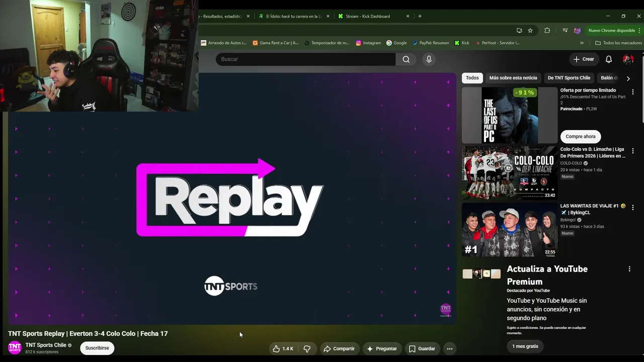Dislike the video with the thumbs-down icon
Screen dimensions: 644x362
click(x=307, y=348)
